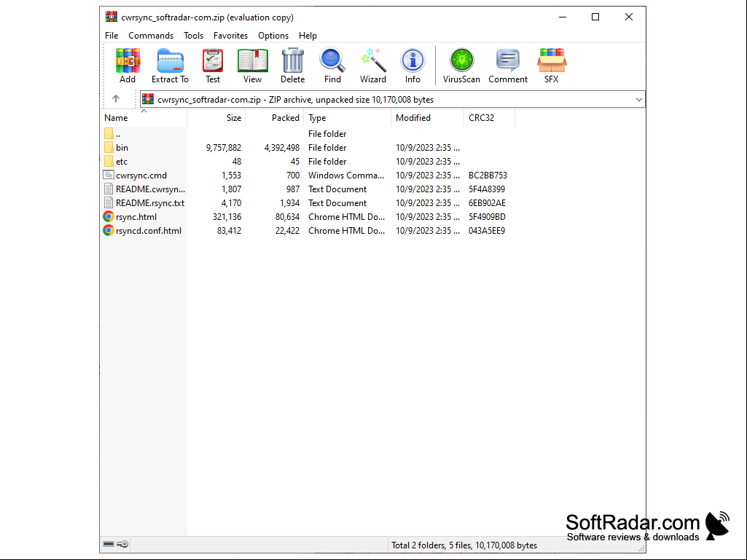
Task: Go up one level arrow
Action: [x=116, y=98]
